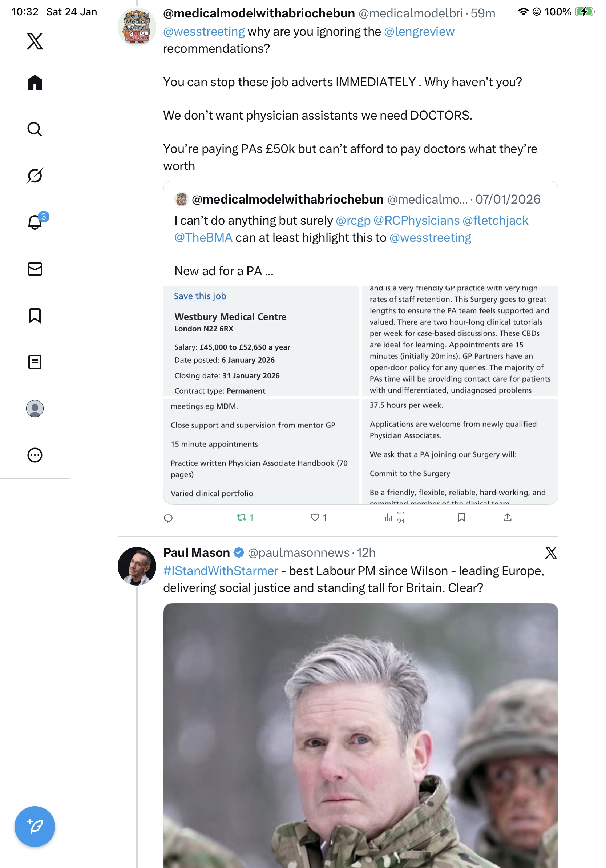Image resolution: width=606 pixels, height=868 pixels.
Task: Toggle repost on the physician assistants tweet
Action: pyautogui.click(x=241, y=517)
